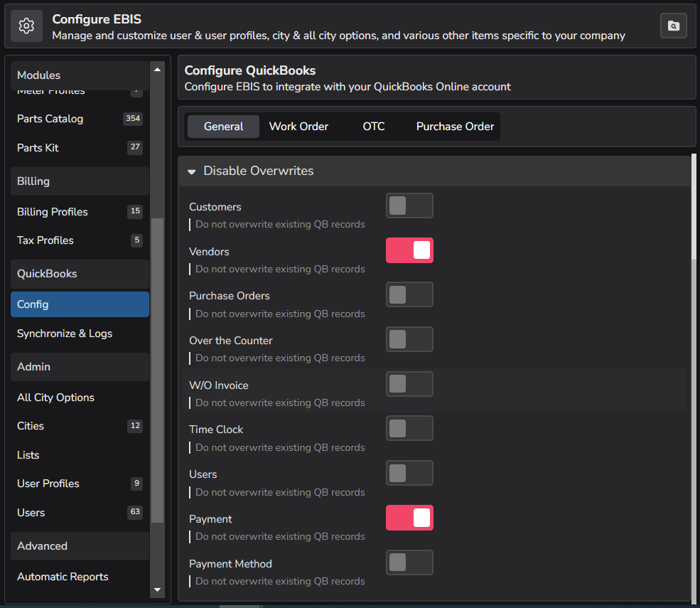Click the sidebar scrollbar down arrow
This screenshot has width=700, height=608.
[x=157, y=591]
